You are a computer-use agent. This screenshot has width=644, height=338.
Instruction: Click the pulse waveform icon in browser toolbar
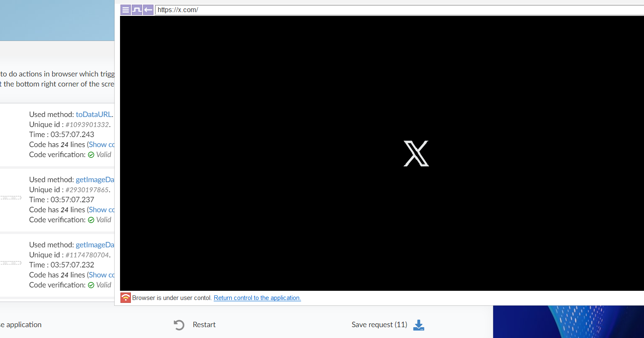tap(137, 10)
